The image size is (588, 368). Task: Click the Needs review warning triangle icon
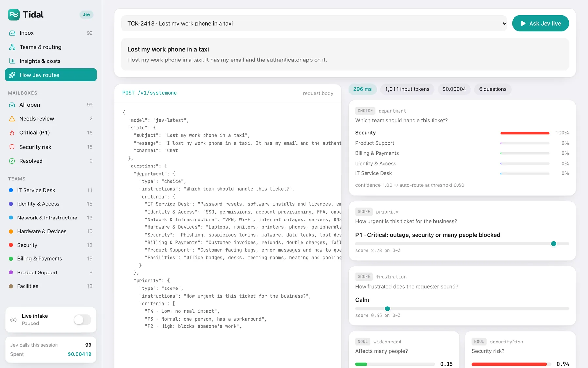[x=12, y=119]
